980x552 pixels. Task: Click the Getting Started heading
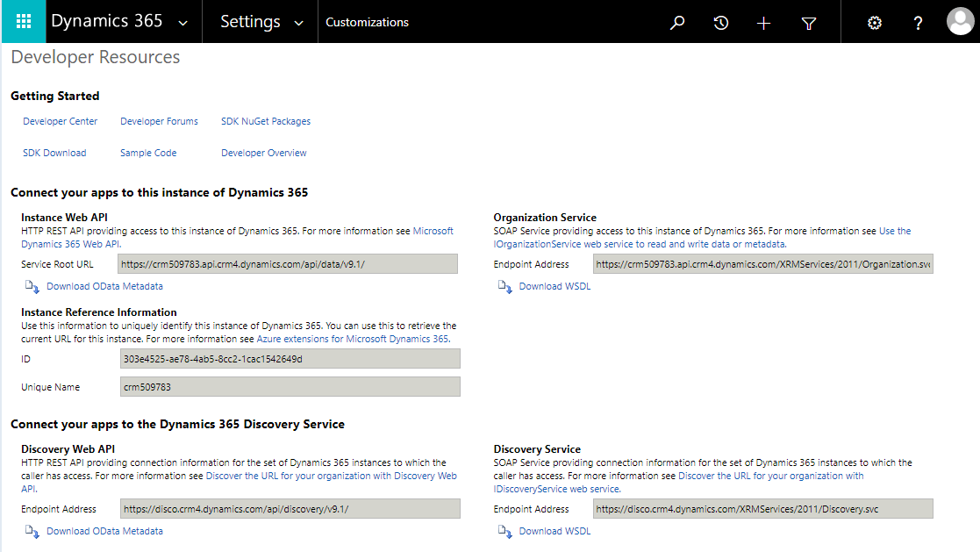click(55, 96)
